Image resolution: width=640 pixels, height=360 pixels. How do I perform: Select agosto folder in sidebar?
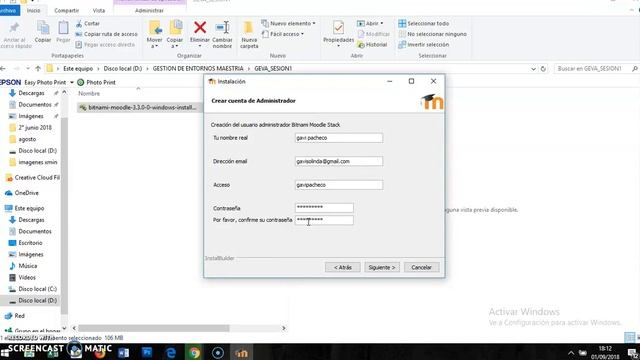[x=27, y=139]
